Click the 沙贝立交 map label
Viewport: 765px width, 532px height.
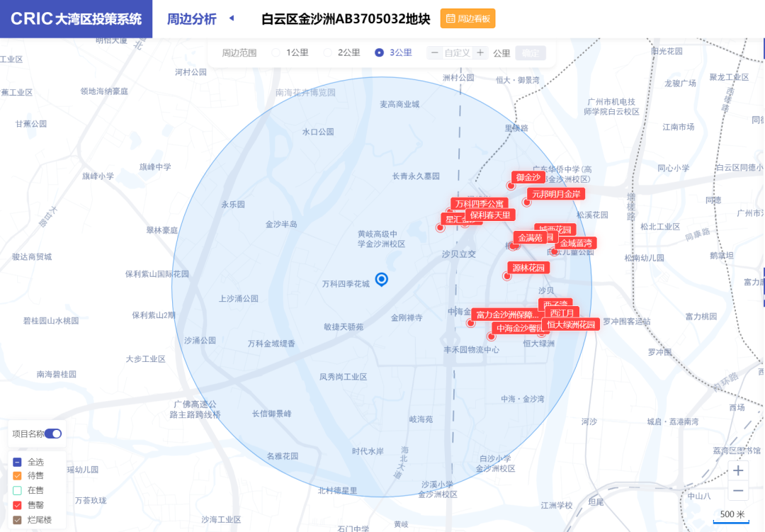[x=458, y=254]
